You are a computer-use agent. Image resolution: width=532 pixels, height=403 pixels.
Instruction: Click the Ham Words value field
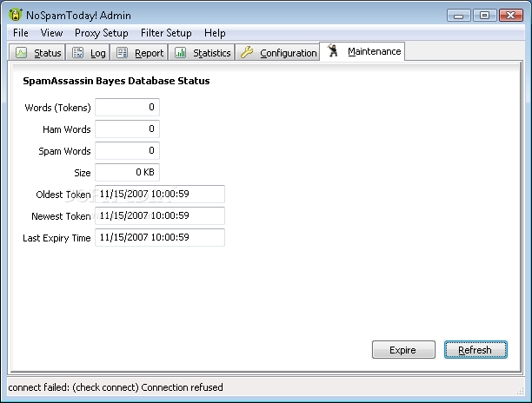point(127,129)
